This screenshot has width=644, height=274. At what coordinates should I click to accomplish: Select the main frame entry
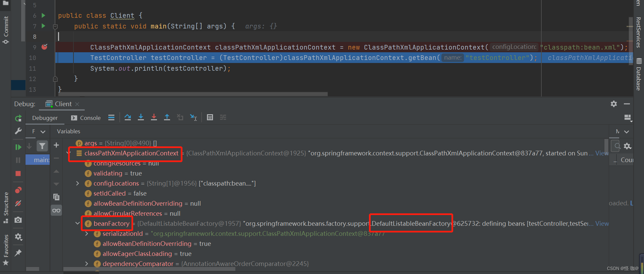[x=38, y=160]
